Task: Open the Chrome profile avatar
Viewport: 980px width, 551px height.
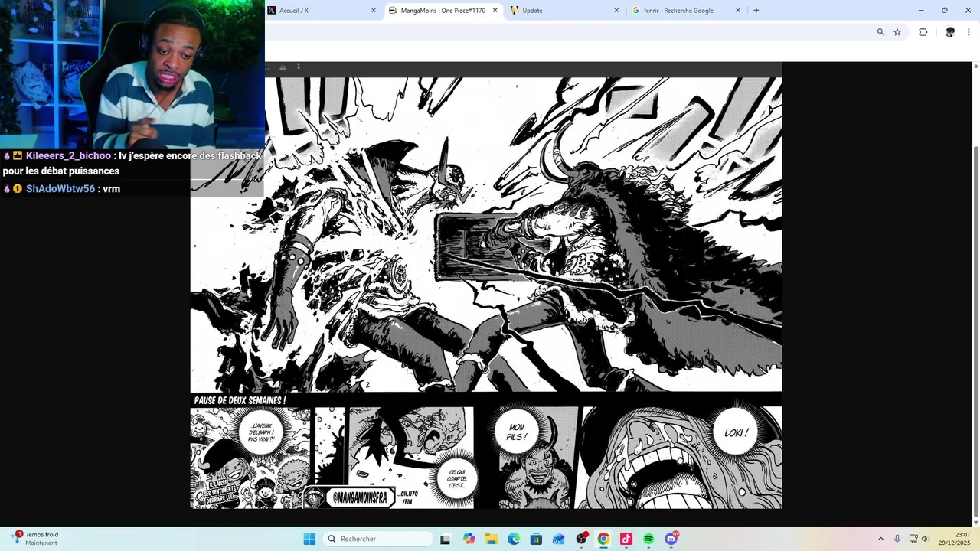Action: (x=950, y=32)
